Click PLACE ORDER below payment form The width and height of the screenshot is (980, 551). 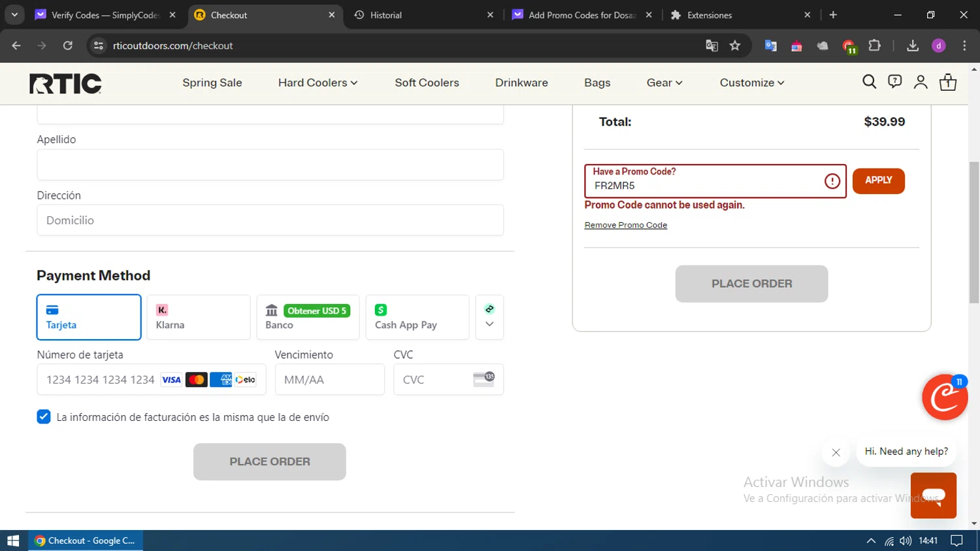[270, 461]
